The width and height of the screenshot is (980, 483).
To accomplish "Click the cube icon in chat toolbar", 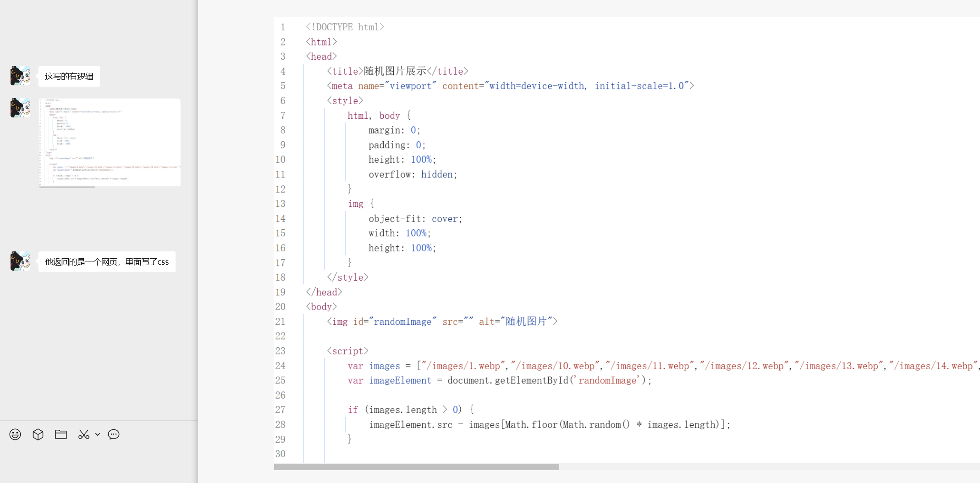I will tap(38, 434).
